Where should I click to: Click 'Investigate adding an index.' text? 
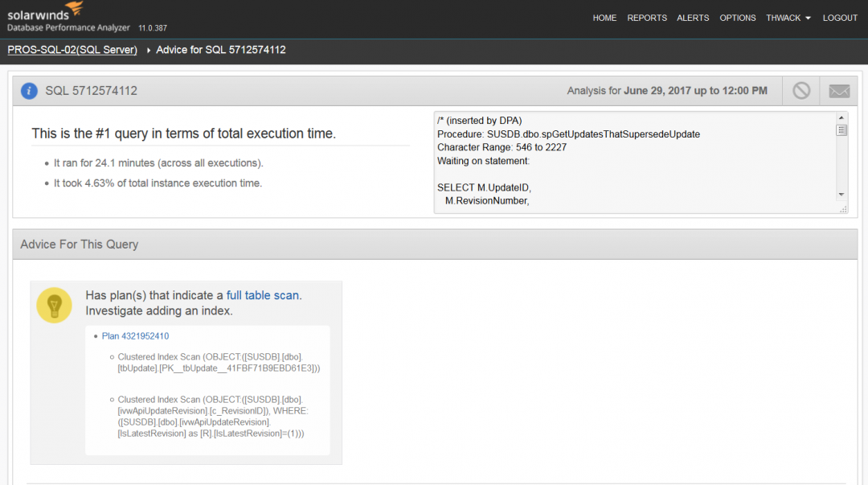pos(159,311)
